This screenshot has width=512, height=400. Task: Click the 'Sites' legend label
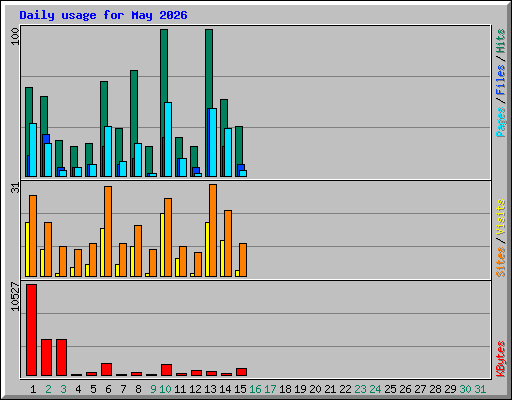pos(500,262)
